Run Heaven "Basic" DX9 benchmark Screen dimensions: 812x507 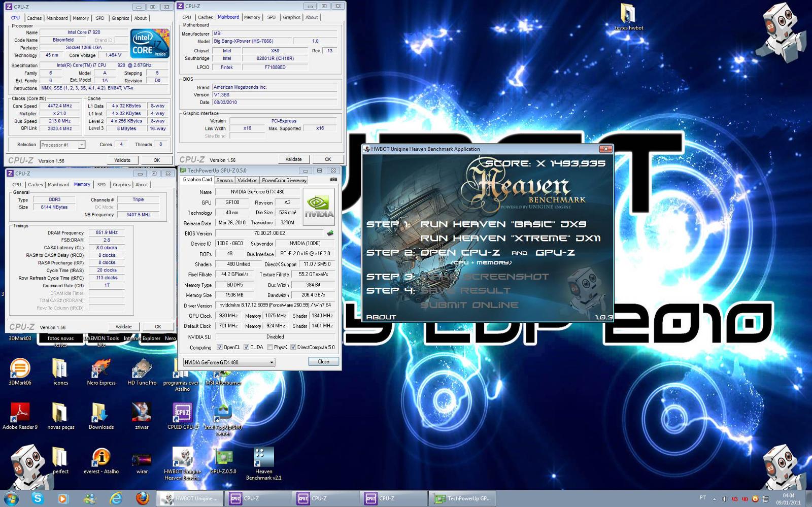click(x=503, y=224)
